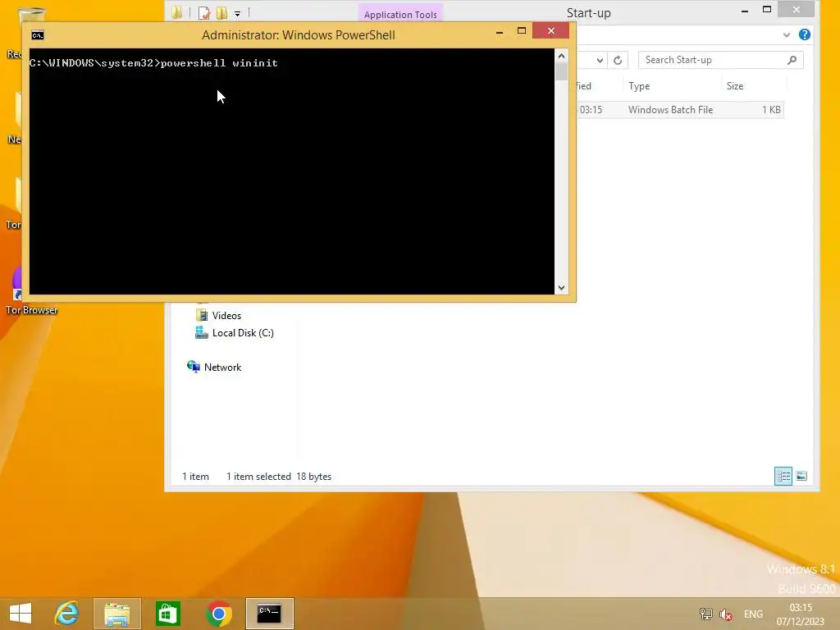Viewport: 840px width, 630px height.
Task: Switch to large icons view layout
Action: pos(801,476)
